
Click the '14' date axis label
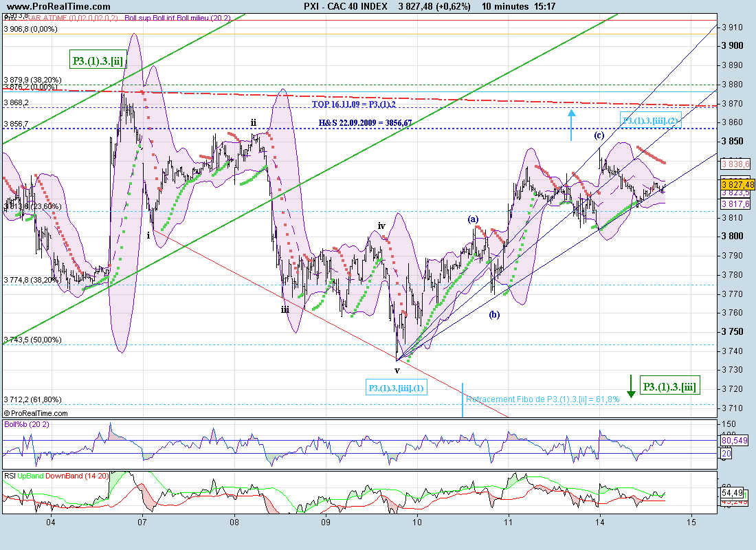pos(600,522)
